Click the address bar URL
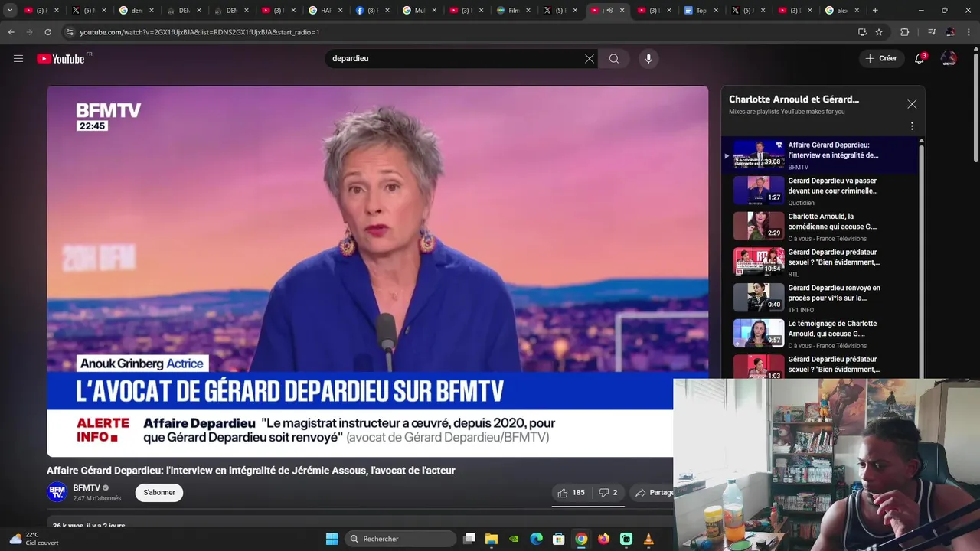 (x=199, y=32)
